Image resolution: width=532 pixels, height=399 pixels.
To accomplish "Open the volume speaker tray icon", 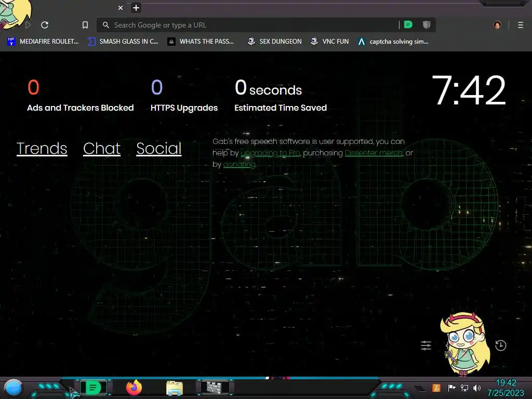I will [x=477, y=388].
